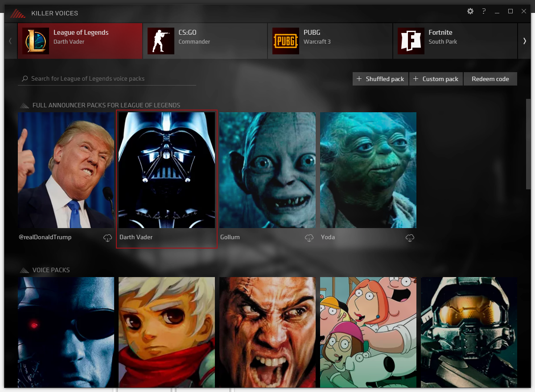Select the PUBG game tab
This screenshot has height=392, width=535.
(330, 41)
